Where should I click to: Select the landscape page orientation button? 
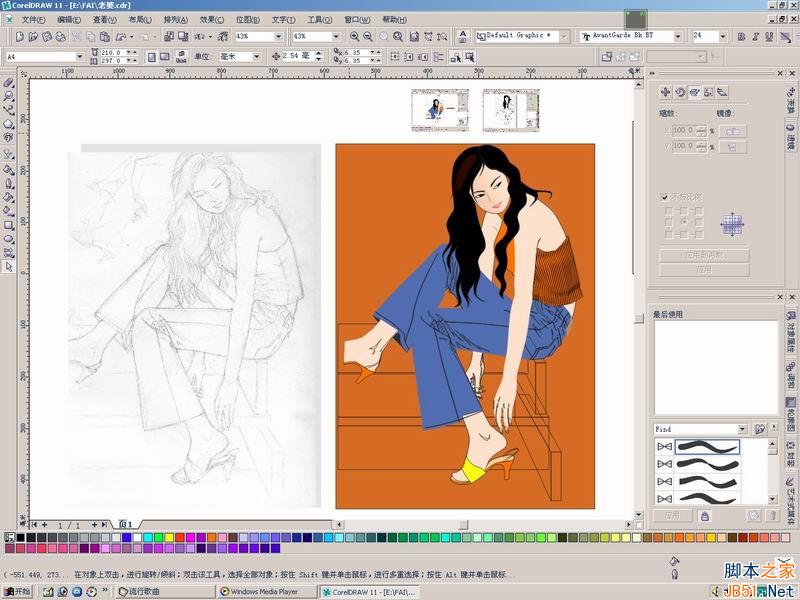pos(164,57)
